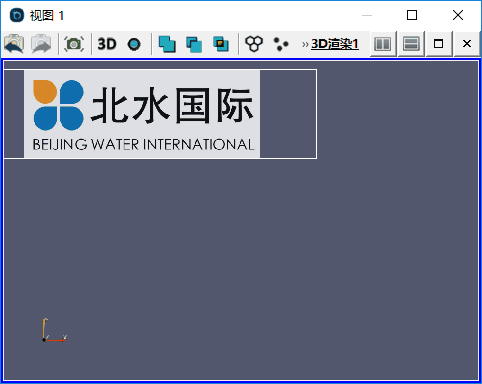Split the view into stacked panes

tap(411, 44)
